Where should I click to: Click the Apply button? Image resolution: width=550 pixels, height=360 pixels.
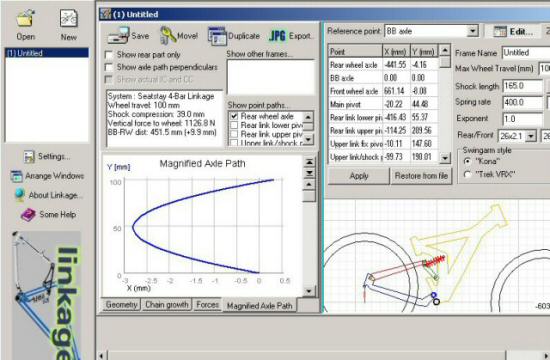(358, 176)
